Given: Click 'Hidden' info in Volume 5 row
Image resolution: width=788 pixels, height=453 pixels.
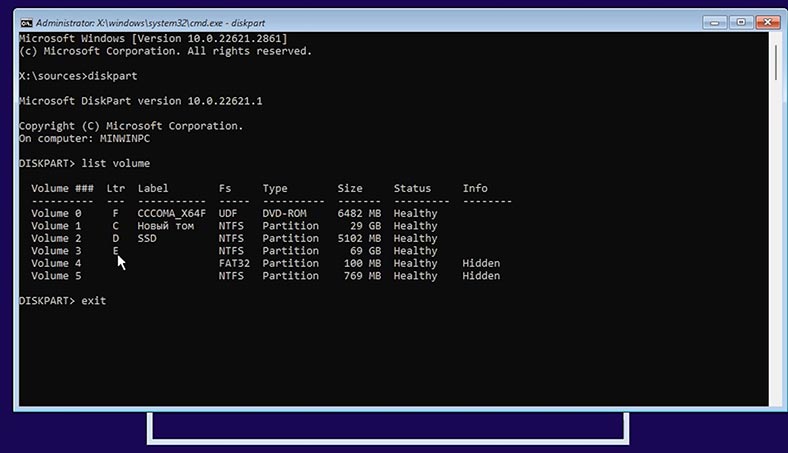Looking at the screenshot, I should (481, 276).
